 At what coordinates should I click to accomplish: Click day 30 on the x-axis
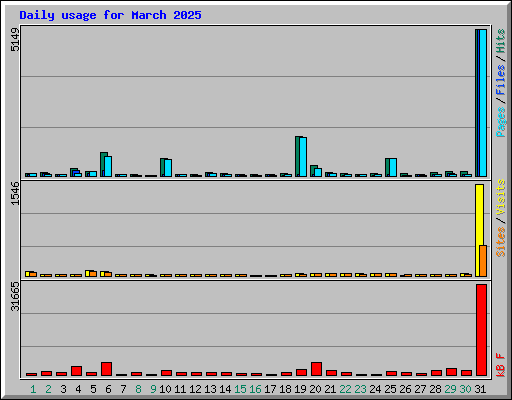tap(465, 389)
